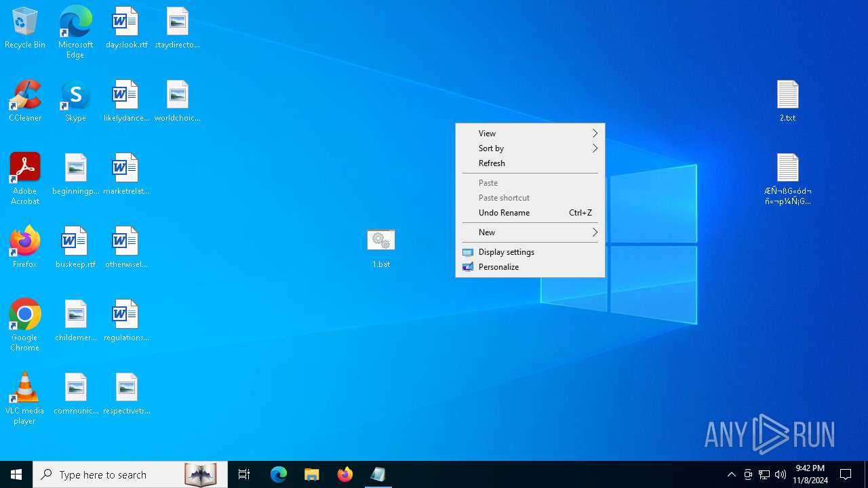
Task: Open Display settings from context menu
Action: pyautogui.click(x=530, y=252)
